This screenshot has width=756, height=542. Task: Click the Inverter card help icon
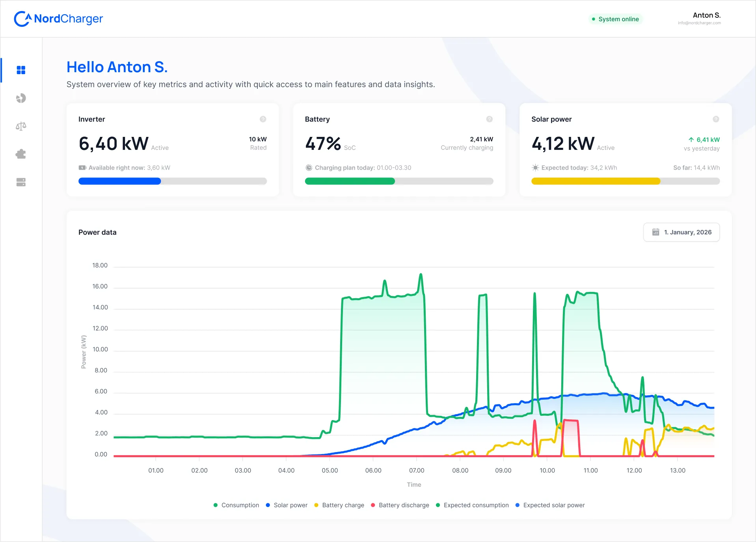pyautogui.click(x=263, y=119)
